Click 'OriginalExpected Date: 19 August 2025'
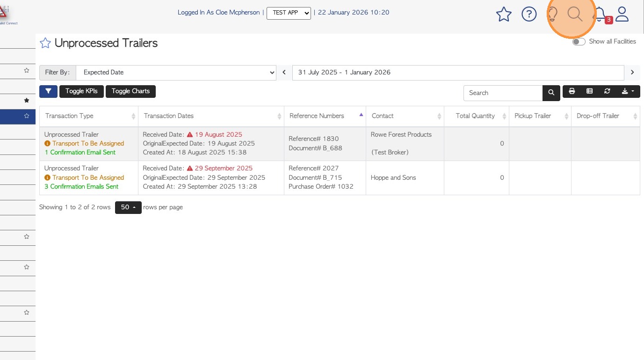 [199, 144]
